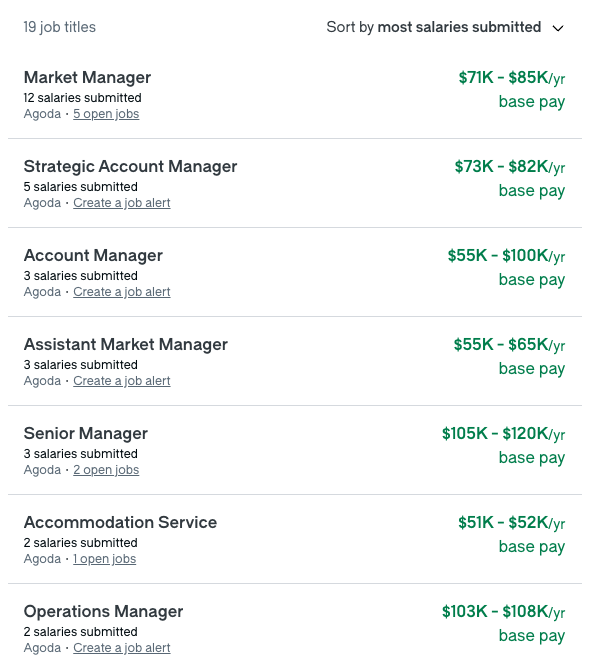Open the Senior Manager job title
The width and height of the screenshot is (592, 668).
[x=86, y=434]
